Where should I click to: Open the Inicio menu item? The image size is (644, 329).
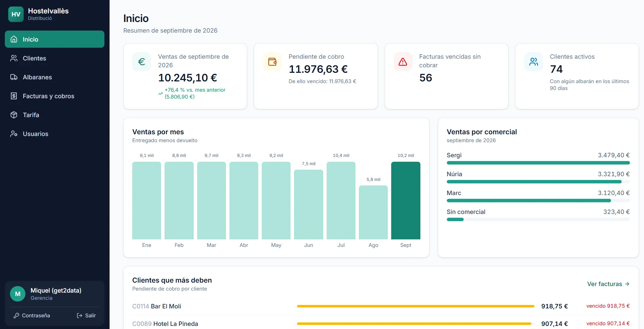55,39
